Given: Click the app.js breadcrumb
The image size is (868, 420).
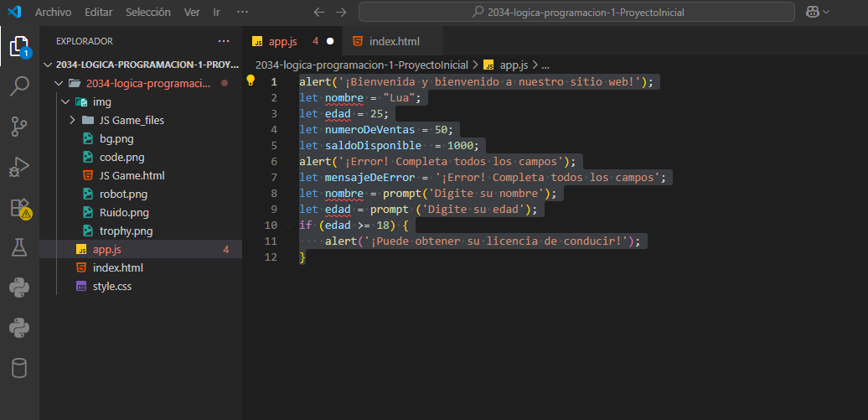Looking at the screenshot, I should point(507,65).
